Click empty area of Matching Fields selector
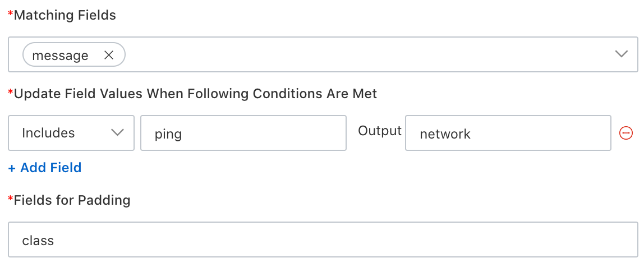The image size is (644, 267). pyautogui.click(x=365, y=54)
